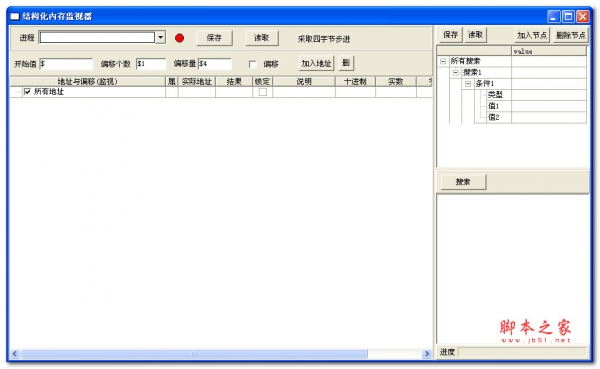
Task: Click value cell for 值1 row
Action: tap(549, 106)
